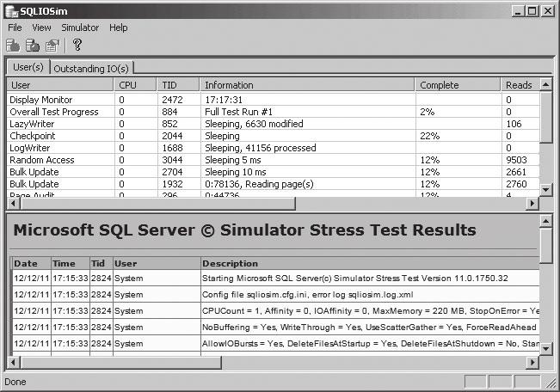
Task: Sort by the Complete column header
Action: pyautogui.click(x=458, y=85)
